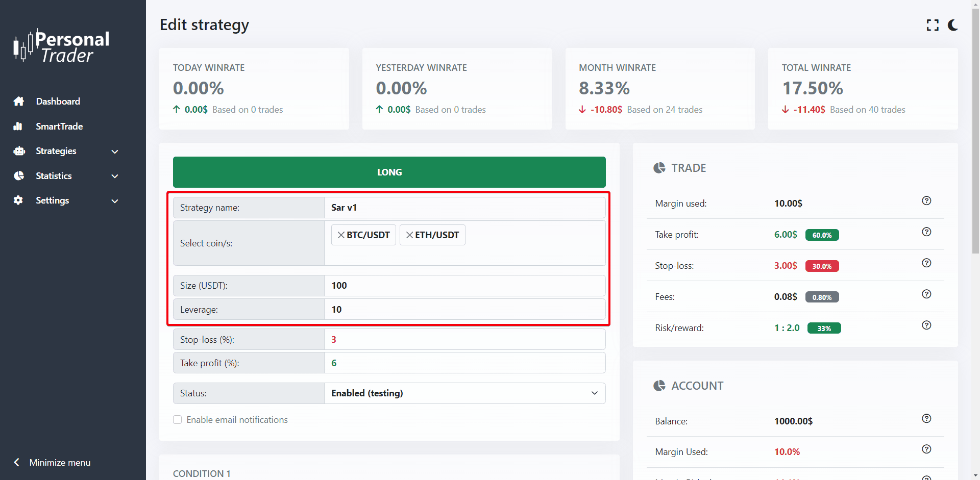Switch to dark mode moon icon
The height and width of the screenshot is (480, 980).
pyautogui.click(x=952, y=26)
